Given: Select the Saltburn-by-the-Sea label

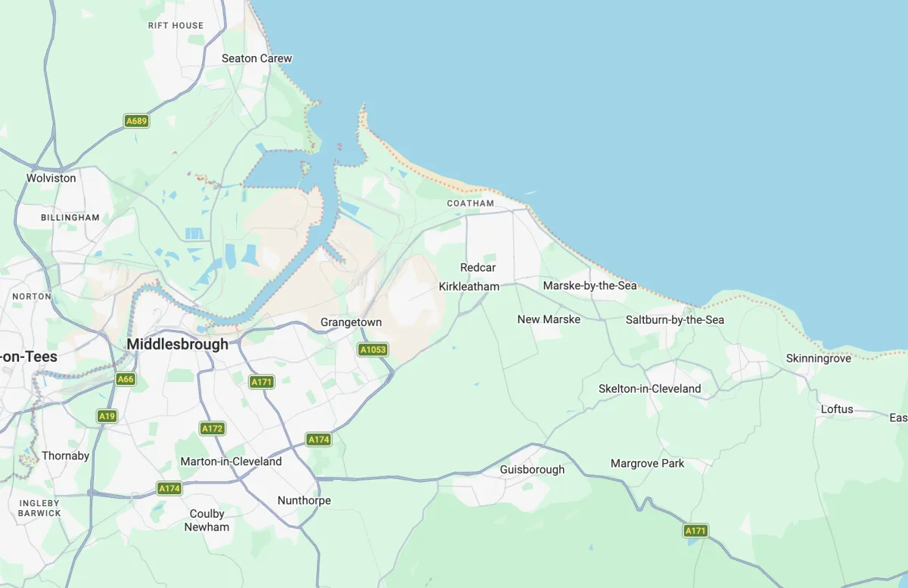Looking at the screenshot, I should click(675, 320).
